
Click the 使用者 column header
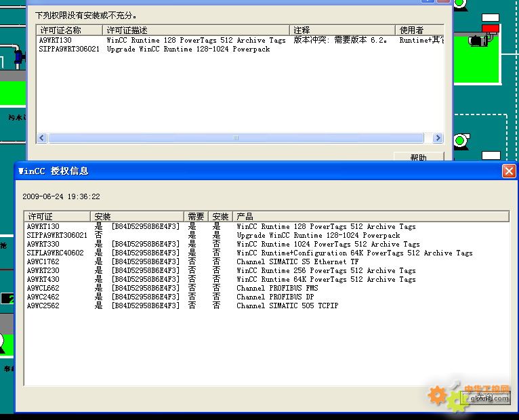pos(419,30)
